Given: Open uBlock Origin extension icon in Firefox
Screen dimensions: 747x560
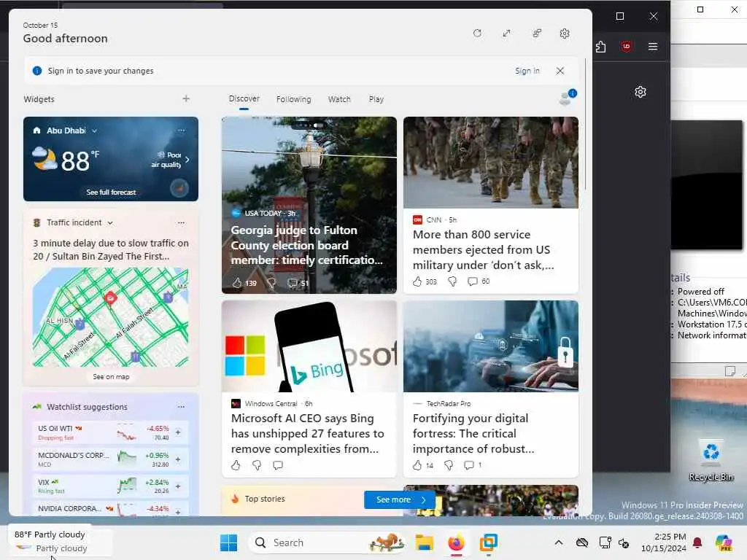Looking at the screenshot, I should click(627, 46).
